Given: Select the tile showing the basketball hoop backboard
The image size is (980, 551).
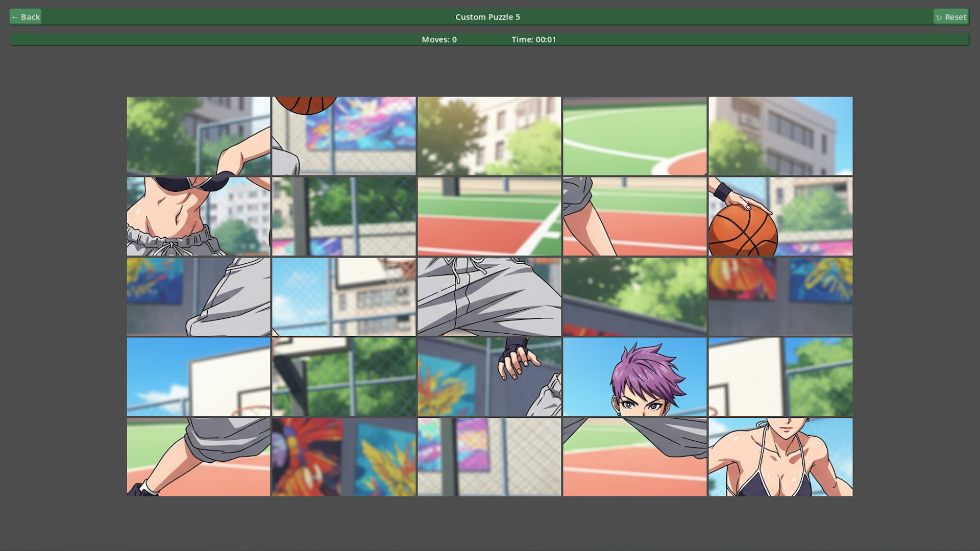Looking at the screenshot, I should click(x=198, y=377).
